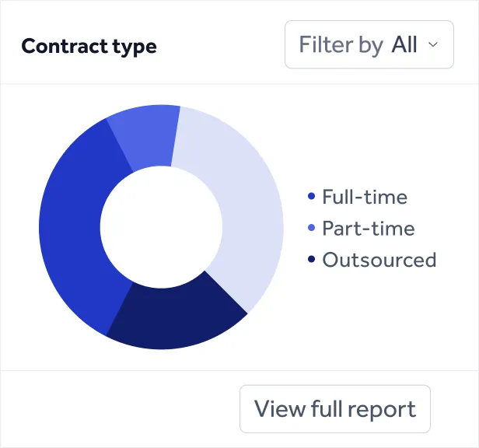Viewport: 479px width, 448px height.
Task: Open the View full report button
Action: pyautogui.click(x=334, y=409)
